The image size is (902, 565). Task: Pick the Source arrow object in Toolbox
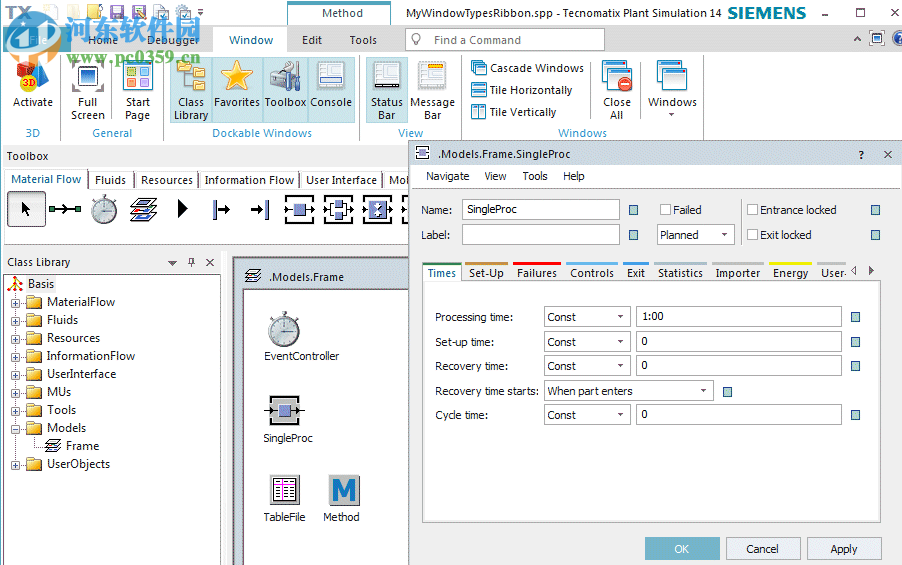182,208
